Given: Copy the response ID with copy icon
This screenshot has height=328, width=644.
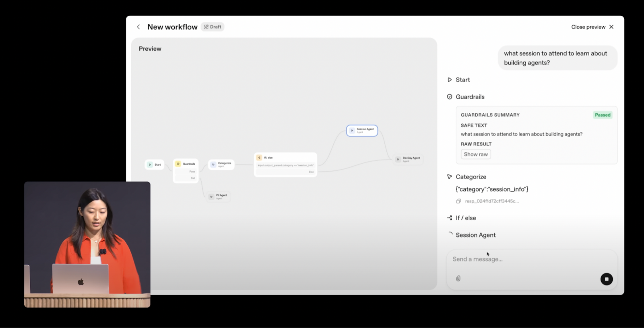Looking at the screenshot, I should (458, 201).
